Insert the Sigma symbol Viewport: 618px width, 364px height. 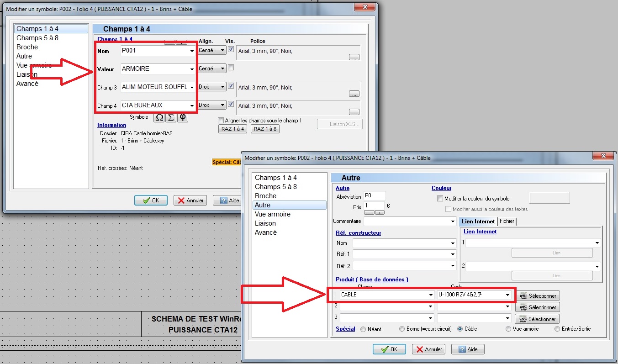tap(170, 117)
